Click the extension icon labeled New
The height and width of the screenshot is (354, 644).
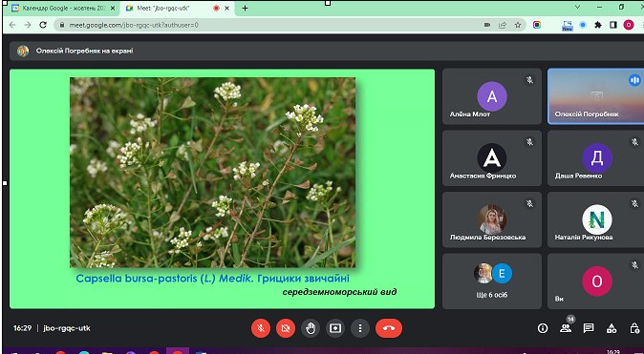coord(568,26)
